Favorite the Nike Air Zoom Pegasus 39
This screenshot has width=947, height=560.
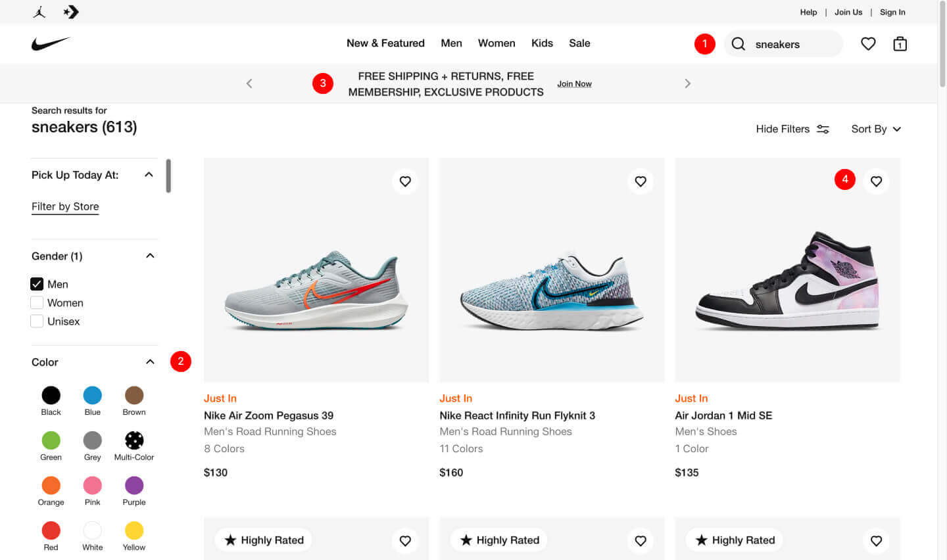coord(405,181)
